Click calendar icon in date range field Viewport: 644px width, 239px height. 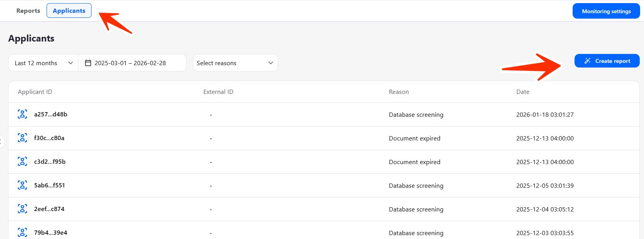88,63
